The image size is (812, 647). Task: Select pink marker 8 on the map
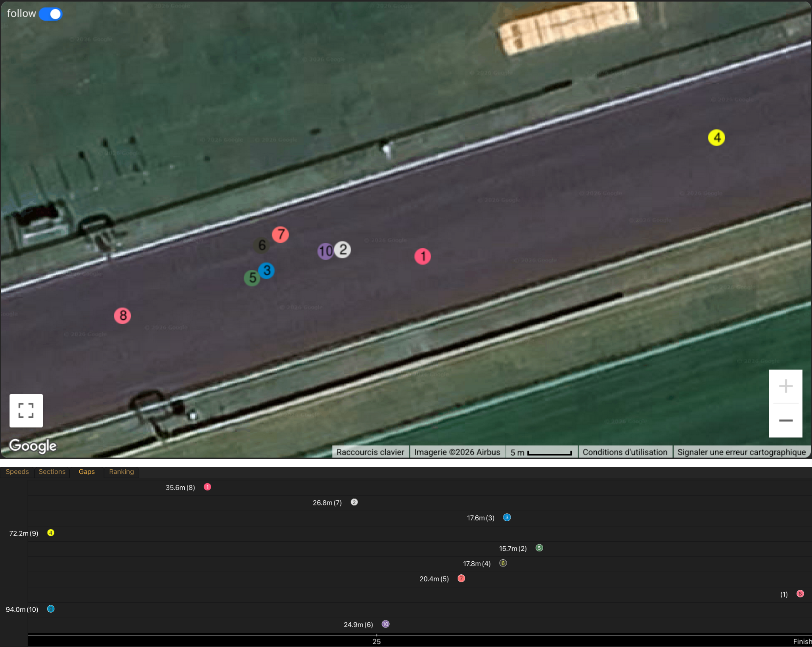click(x=123, y=316)
